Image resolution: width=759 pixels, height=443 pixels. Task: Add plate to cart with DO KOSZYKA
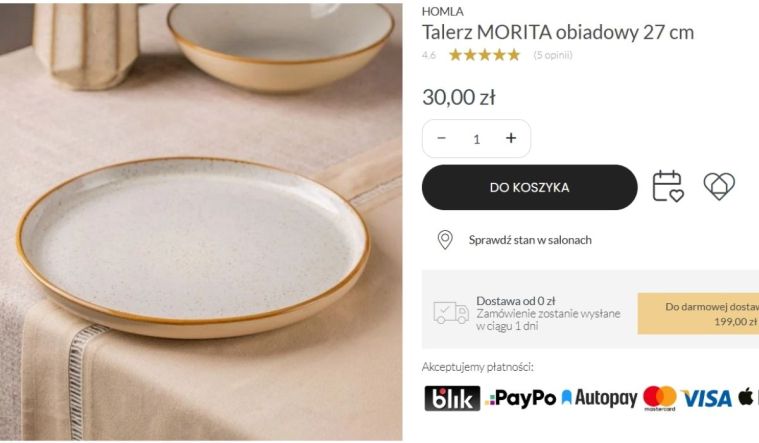(530, 187)
